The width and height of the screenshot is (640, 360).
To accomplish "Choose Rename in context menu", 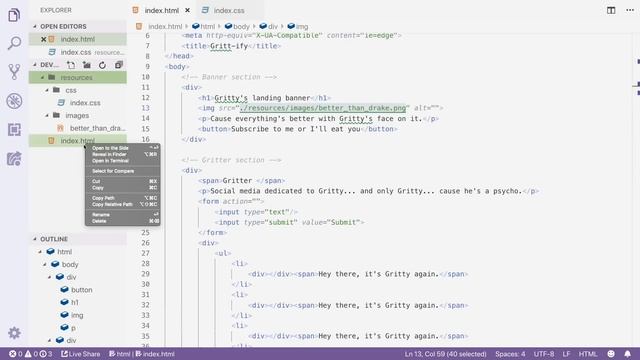I will (122, 215).
